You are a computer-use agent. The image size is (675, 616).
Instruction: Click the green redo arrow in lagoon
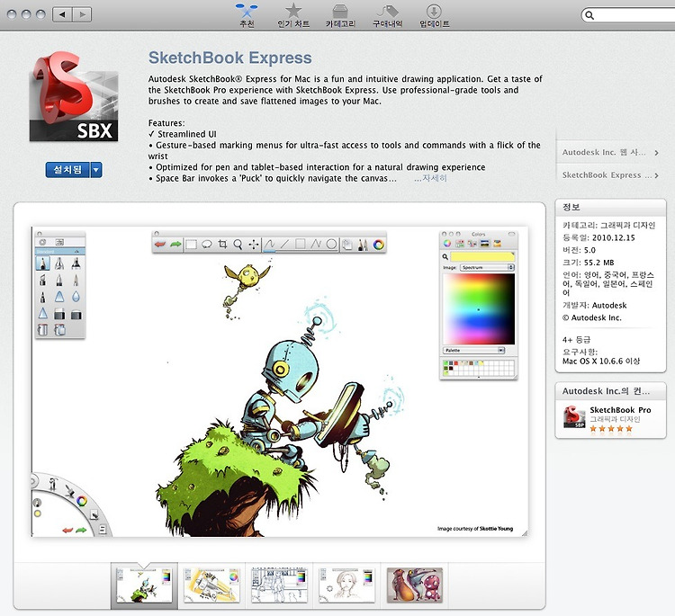click(81, 530)
